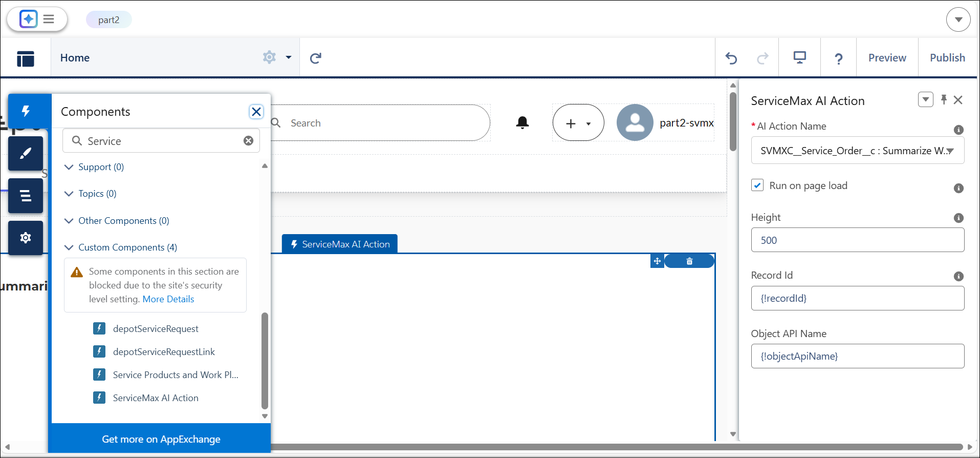Open the notifications bell
This screenshot has width=980, height=458.
[522, 123]
